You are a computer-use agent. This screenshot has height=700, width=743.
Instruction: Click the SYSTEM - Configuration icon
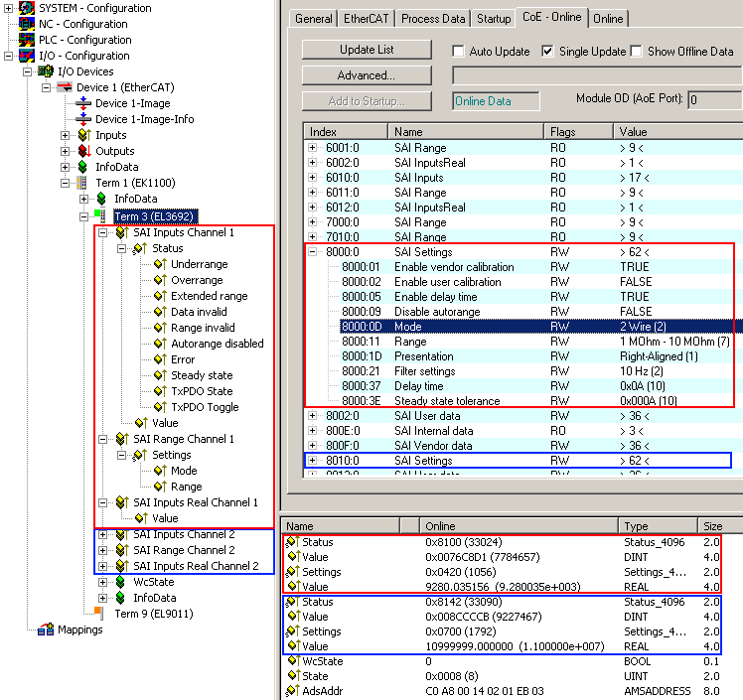(27, 8)
